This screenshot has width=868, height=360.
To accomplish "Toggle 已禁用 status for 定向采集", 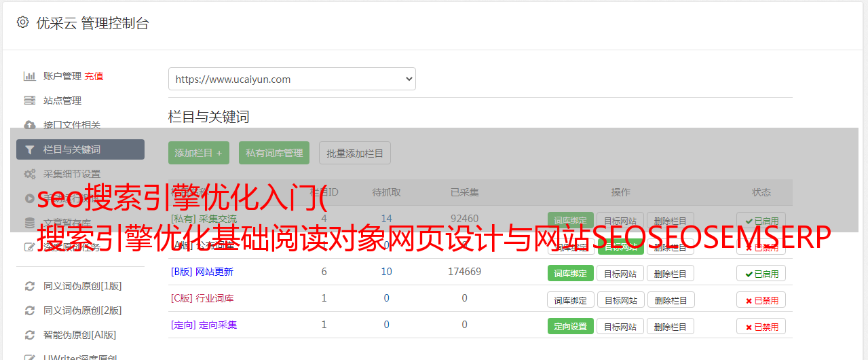I will point(761,326).
